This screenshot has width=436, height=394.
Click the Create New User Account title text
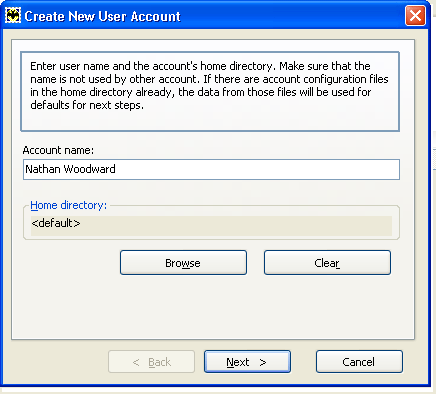[x=103, y=16]
